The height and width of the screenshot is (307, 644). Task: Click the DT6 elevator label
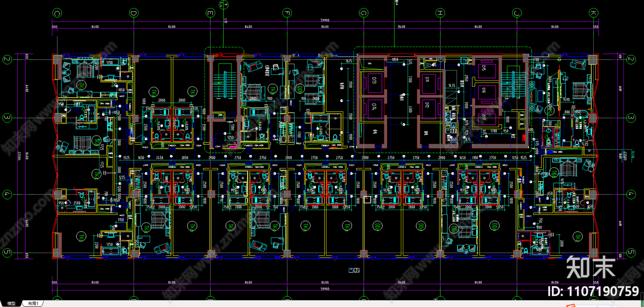click(x=484, y=91)
